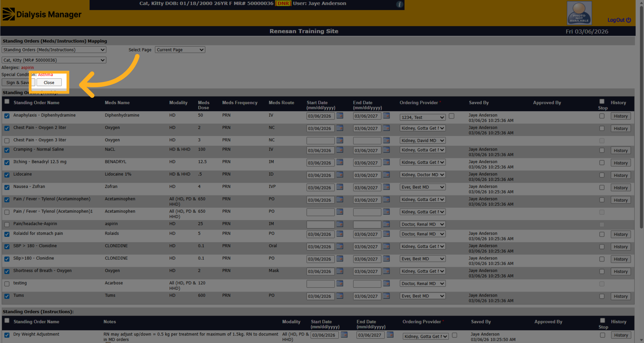Click the Dialysis Manager logo
Viewport: 644px width, 343px height.
pos(42,14)
